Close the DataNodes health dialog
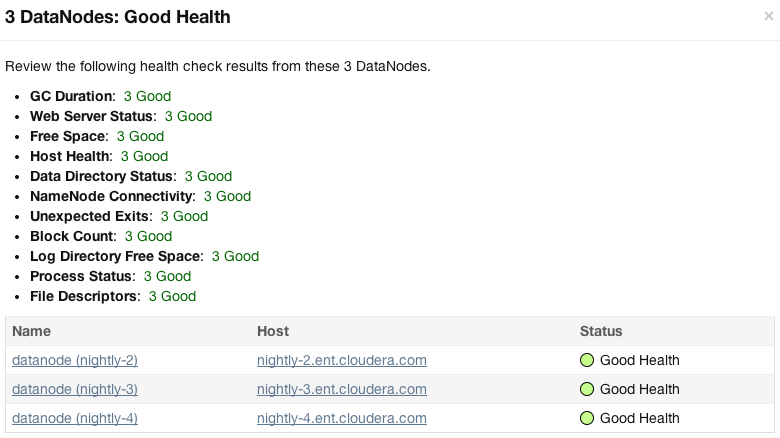The image size is (780, 438). pyautogui.click(x=769, y=16)
